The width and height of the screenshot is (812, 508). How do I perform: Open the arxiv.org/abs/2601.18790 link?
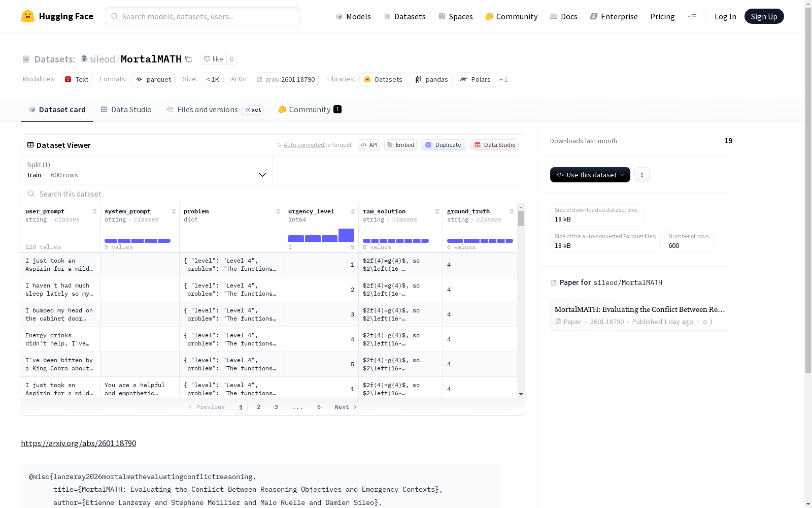point(78,443)
